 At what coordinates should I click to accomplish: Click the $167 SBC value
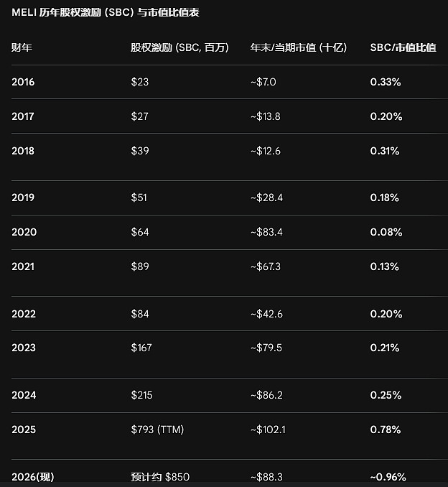tap(142, 348)
